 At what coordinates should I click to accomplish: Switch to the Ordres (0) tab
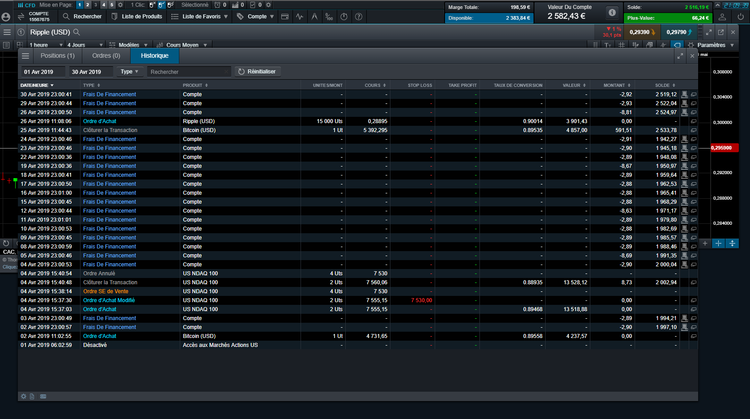pos(106,56)
